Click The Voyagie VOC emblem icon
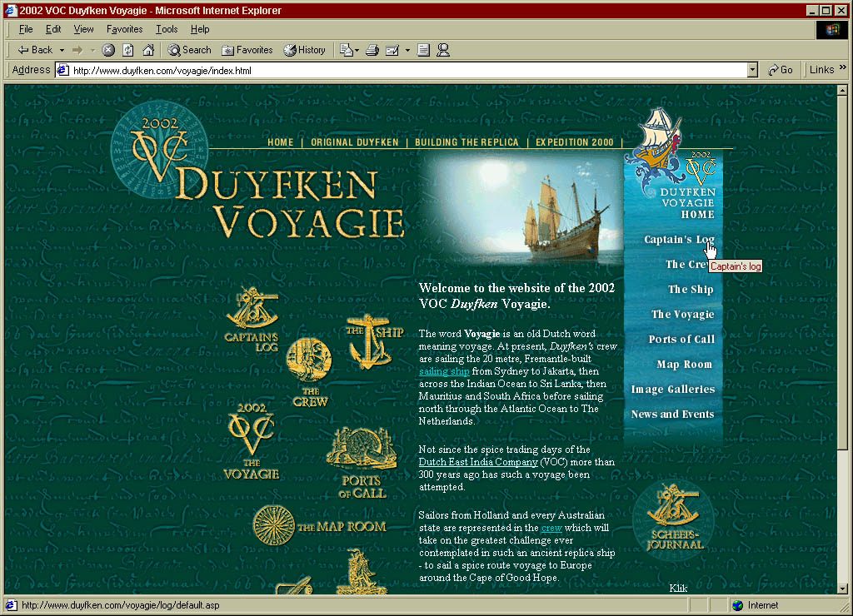 click(x=252, y=441)
